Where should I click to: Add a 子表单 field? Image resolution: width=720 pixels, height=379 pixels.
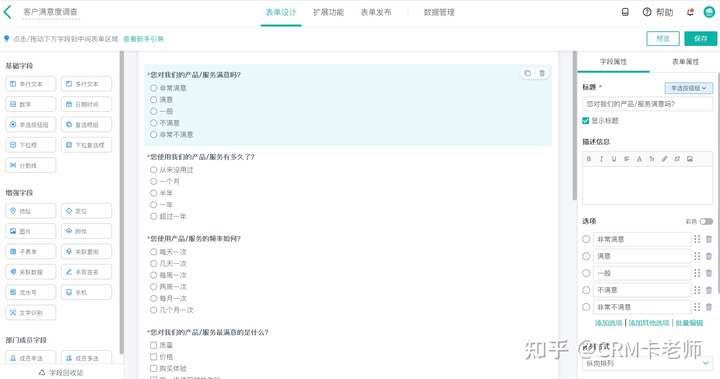[31, 251]
